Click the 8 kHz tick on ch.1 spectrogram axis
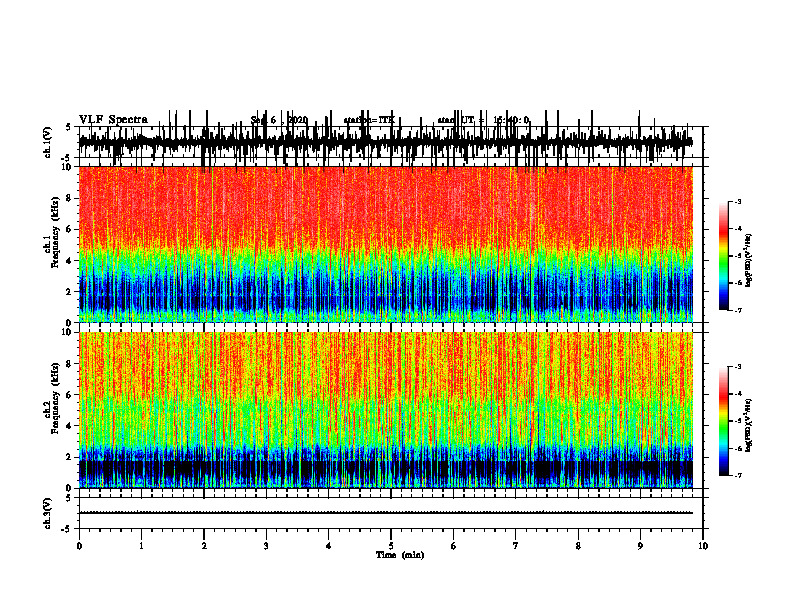The height and width of the screenshot is (612, 792). pos(69,198)
